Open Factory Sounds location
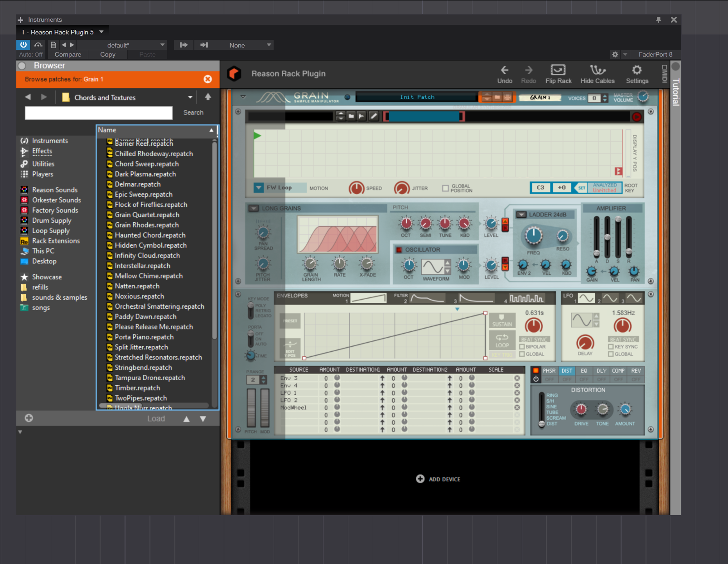 coord(55,210)
